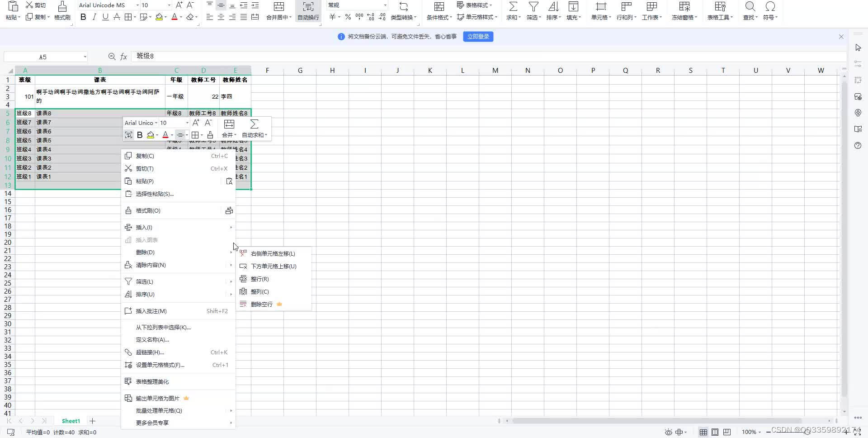Image resolution: width=868 pixels, height=438 pixels.
Task: Choose Delete empty rows (删除空行)
Action: click(274, 304)
